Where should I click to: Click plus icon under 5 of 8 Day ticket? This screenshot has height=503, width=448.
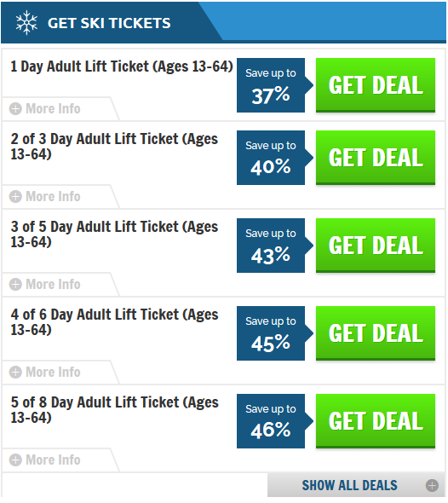tap(15, 460)
